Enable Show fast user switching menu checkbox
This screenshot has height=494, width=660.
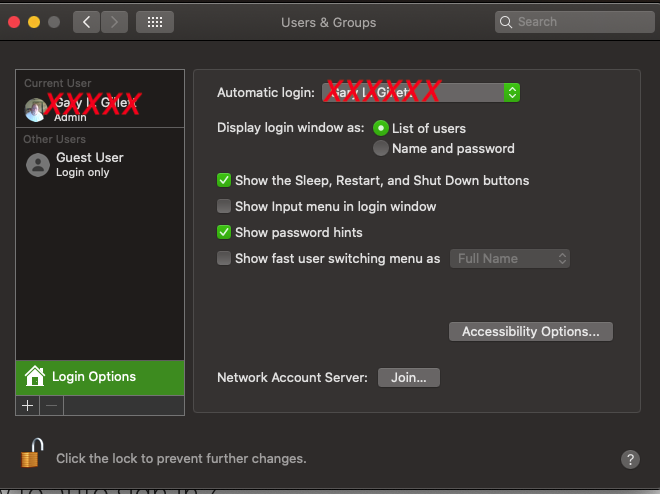[x=225, y=259]
